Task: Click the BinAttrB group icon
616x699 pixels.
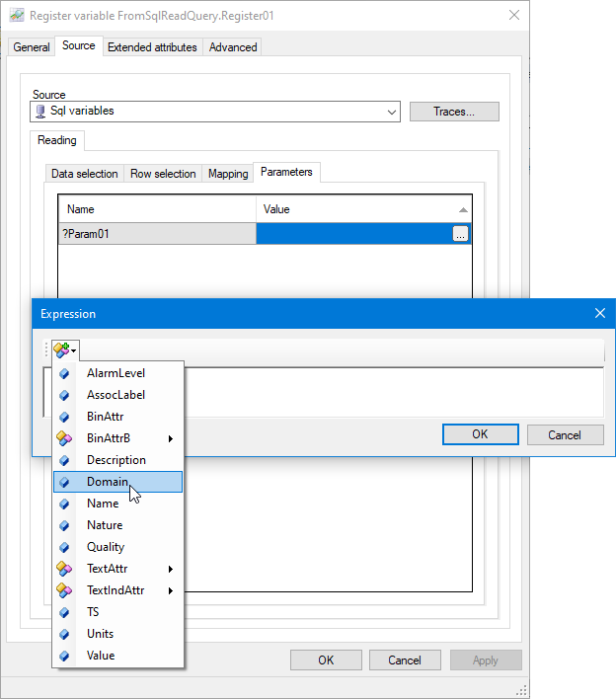Action: coord(65,438)
